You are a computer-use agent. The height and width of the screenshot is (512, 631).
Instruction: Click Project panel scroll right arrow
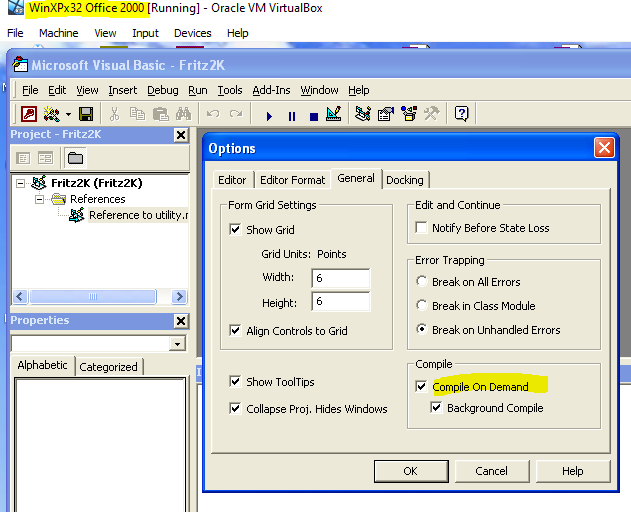pos(179,297)
